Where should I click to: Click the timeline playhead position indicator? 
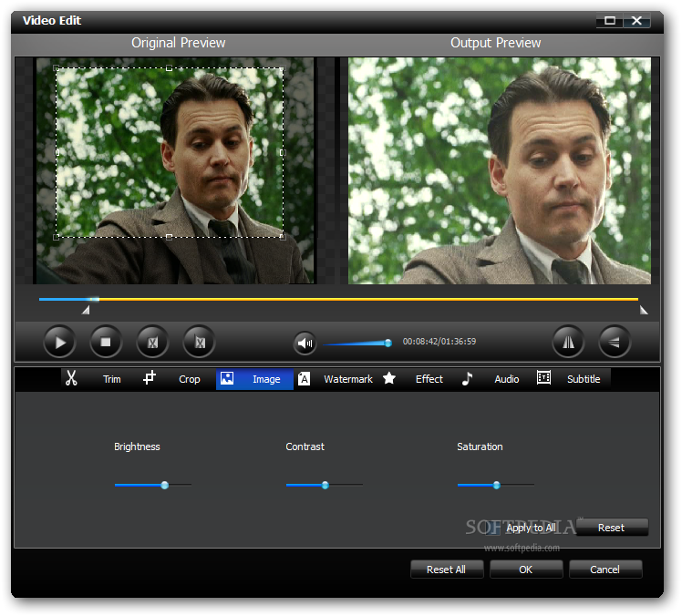pos(94,299)
